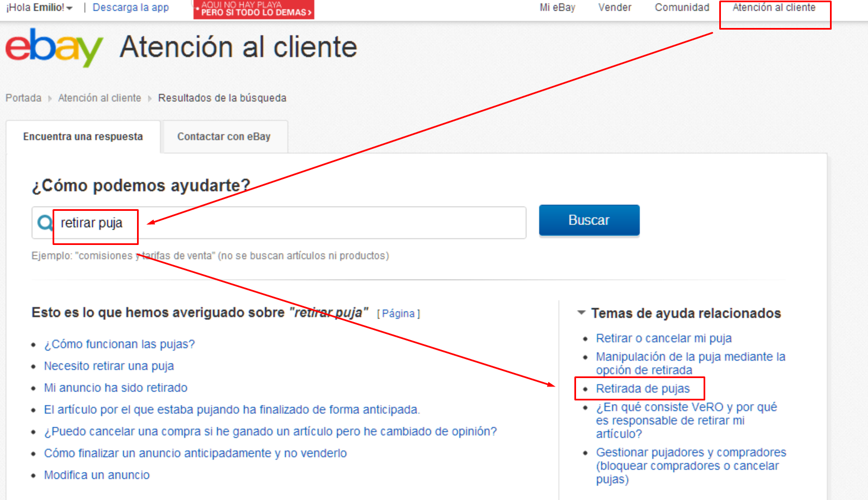Click the eBay logo
Viewport: 868px width, 500px height.
pos(54,48)
